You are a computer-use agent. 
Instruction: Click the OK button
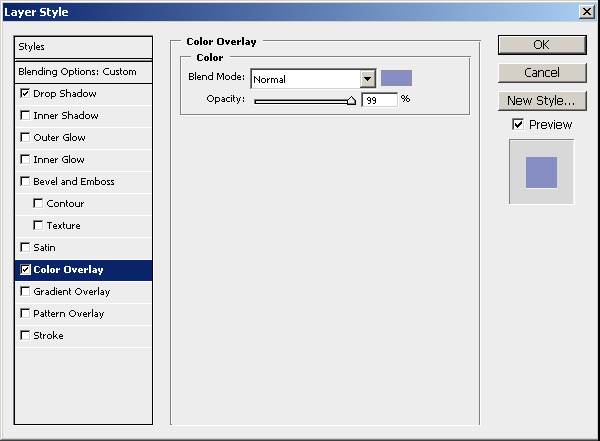pos(541,45)
